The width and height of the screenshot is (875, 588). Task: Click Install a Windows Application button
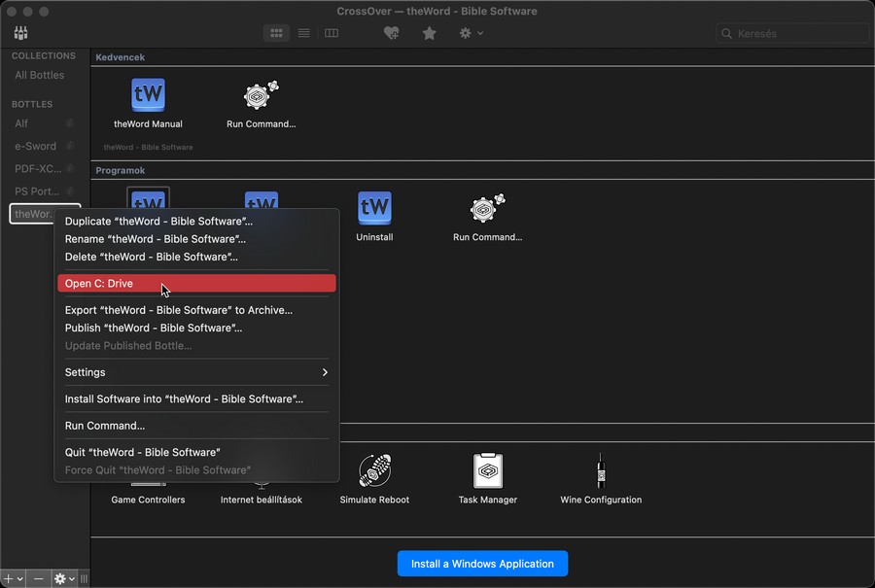point(482,564)
